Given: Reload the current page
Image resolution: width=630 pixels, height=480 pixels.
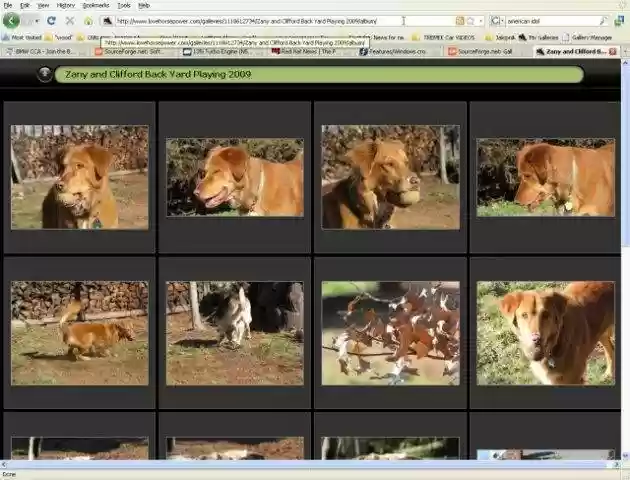Looking at the screenshot, I should pos(51,20).
